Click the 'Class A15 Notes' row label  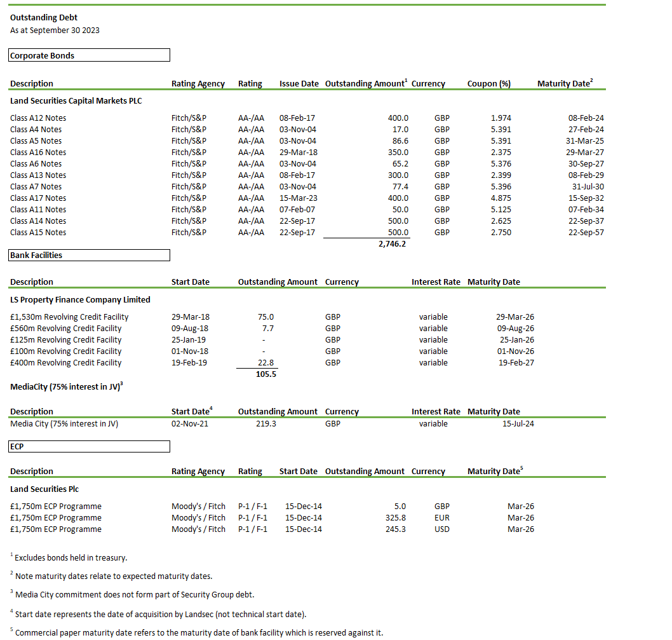pyautogui.click(x=38, y=233)
